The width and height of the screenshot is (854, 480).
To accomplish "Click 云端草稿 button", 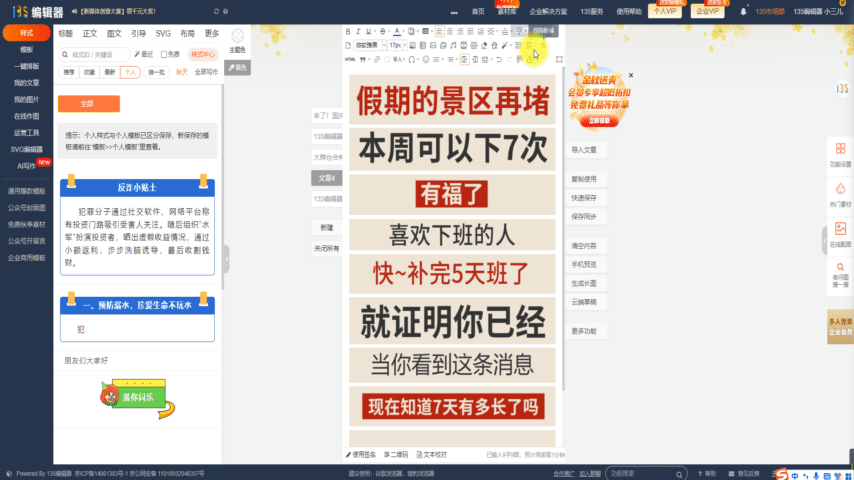I will tap(584, 302).
